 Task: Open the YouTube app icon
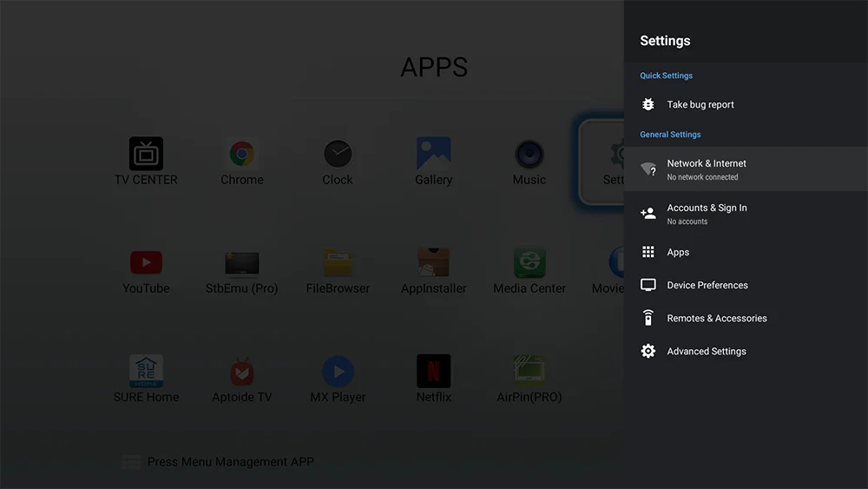(x=146, y=262)
